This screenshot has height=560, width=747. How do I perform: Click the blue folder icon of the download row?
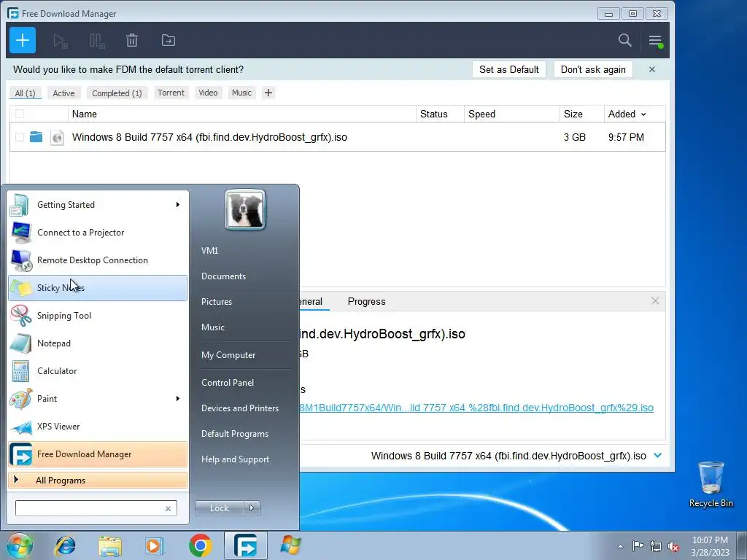[36, 137]
